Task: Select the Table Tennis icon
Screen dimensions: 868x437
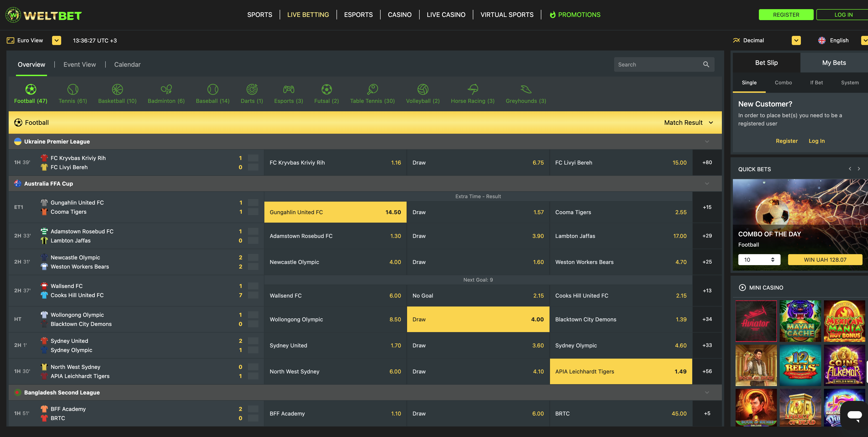Action: (x=372, y=89)
